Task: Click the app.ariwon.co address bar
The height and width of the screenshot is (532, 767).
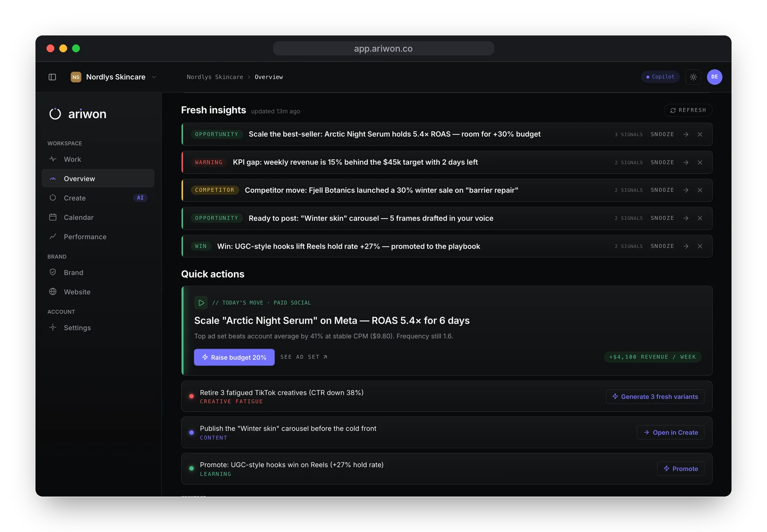Action: [383, 49]
